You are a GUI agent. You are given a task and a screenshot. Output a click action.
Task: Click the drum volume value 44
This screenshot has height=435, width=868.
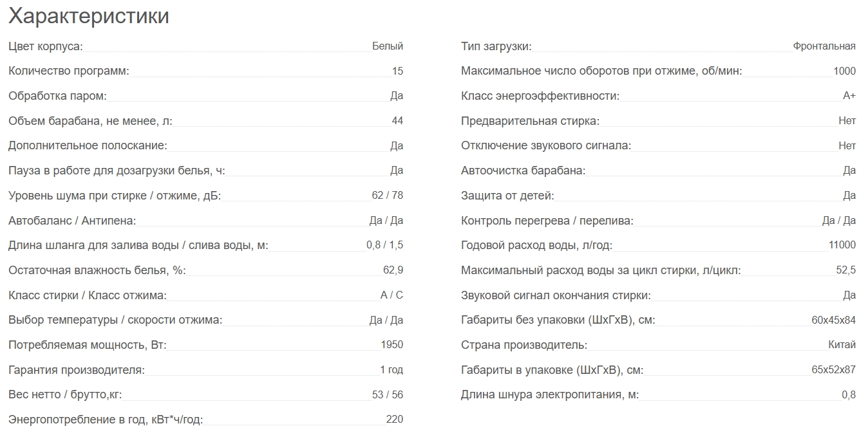click(x=397, y=121)
